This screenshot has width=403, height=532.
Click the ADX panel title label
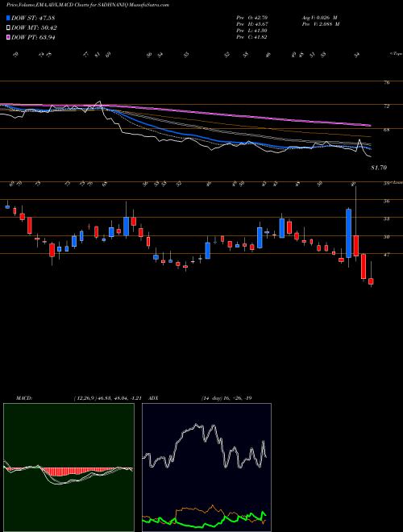coord(153,398)
